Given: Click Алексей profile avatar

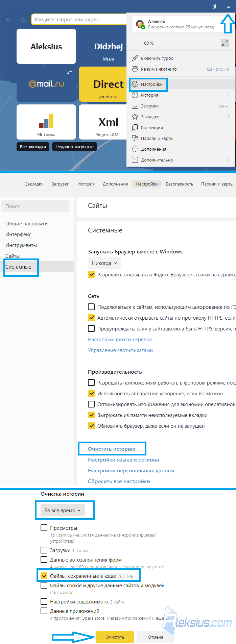Looking at the screenshot, I should 140,24.
